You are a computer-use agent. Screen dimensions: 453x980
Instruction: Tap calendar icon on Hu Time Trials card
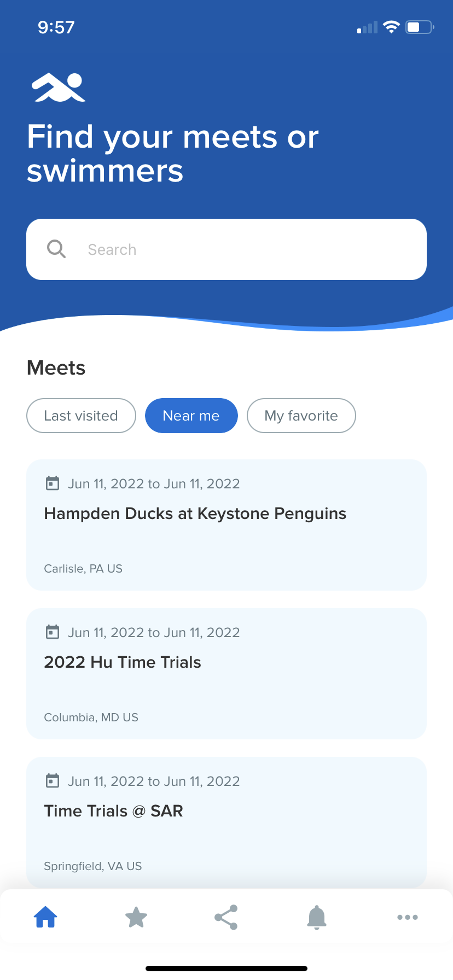(53, 632)
